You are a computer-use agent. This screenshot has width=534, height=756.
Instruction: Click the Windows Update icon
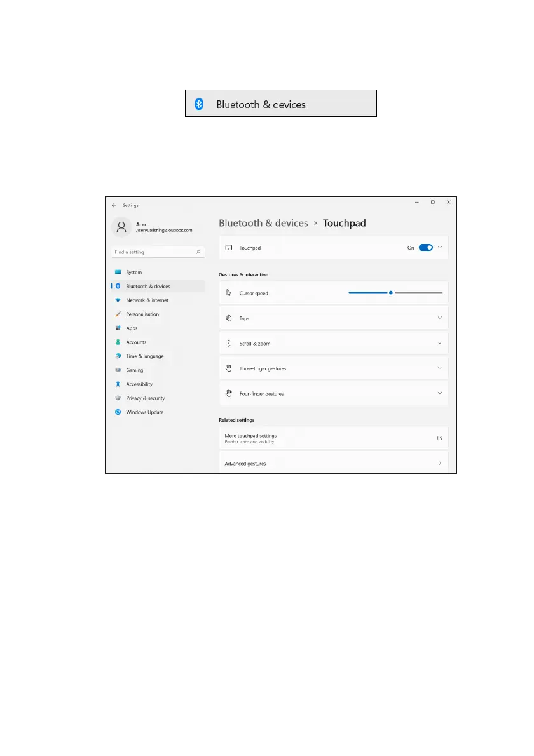pyautogui.click(x=118, y=412)
